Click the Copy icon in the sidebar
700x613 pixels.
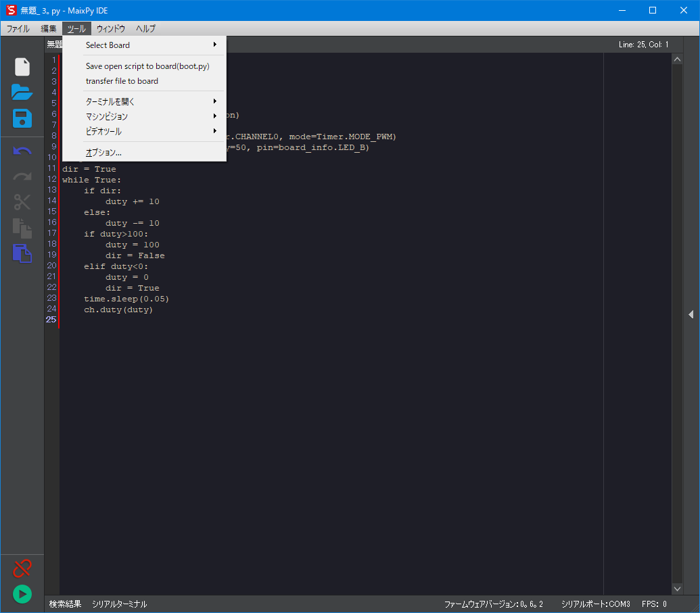coord(22,228)
